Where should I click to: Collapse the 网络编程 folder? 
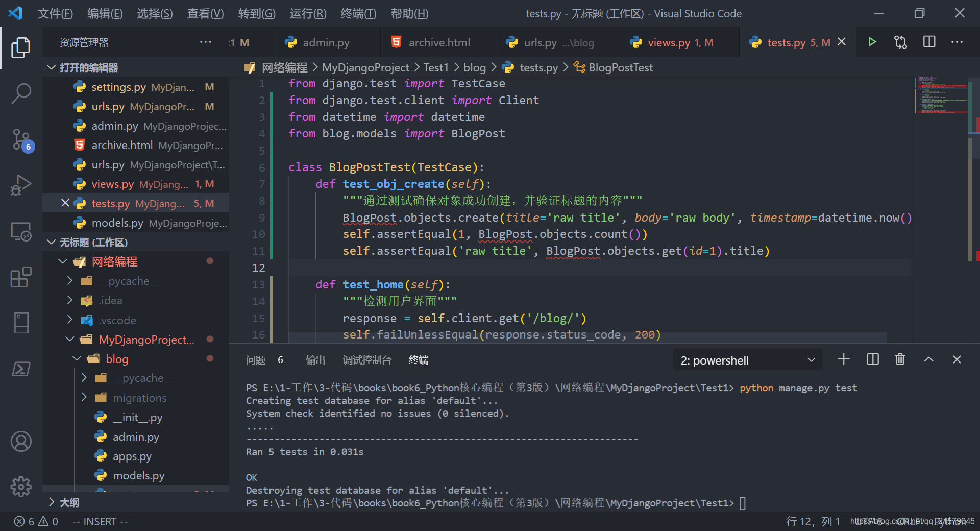coord(63,261)
